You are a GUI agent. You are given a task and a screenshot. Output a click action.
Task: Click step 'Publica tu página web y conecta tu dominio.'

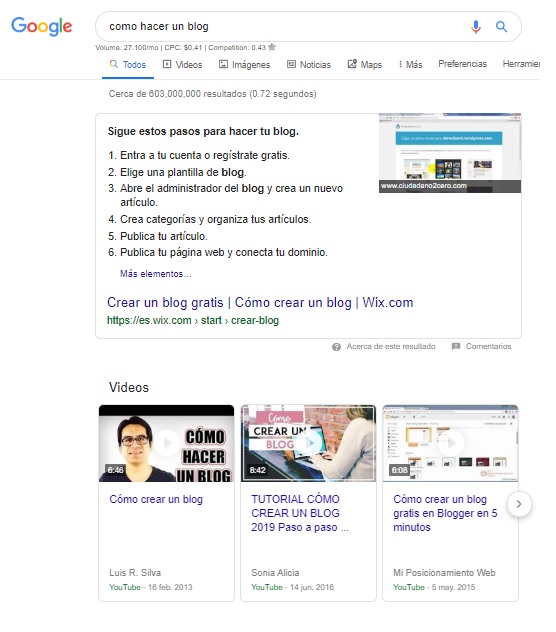pos(224,252)
